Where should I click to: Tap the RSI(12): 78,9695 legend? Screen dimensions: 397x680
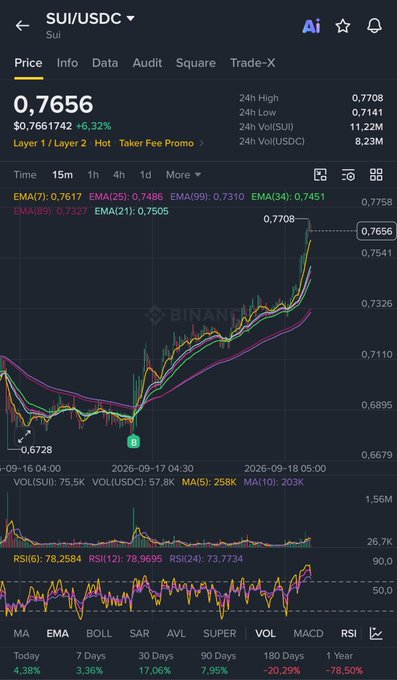(125, 559)
